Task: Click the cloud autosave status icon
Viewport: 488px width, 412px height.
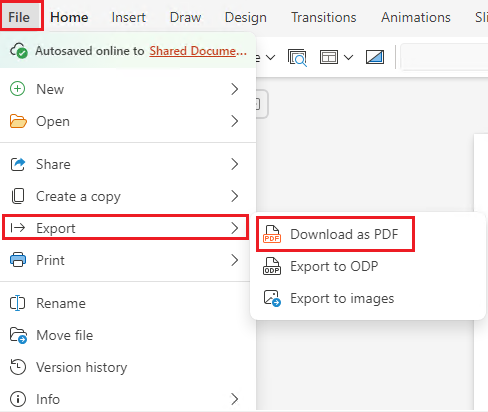Action: point(19,51)
